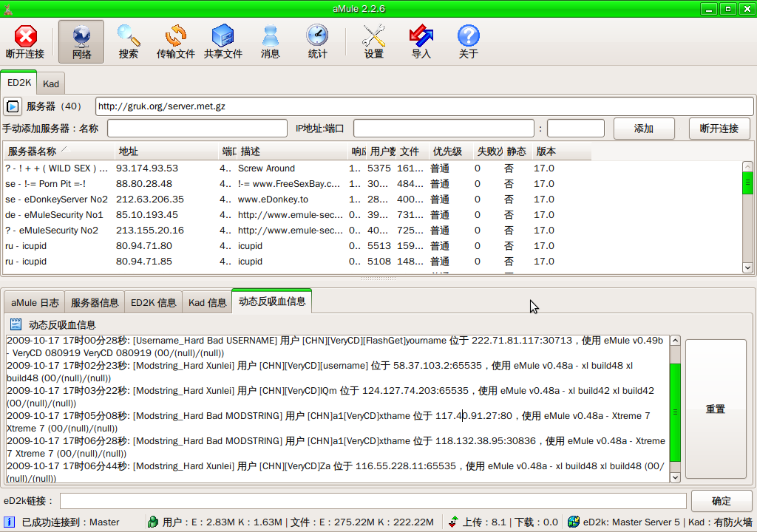Sort by 地址 column header

click(x=166, y=151)
